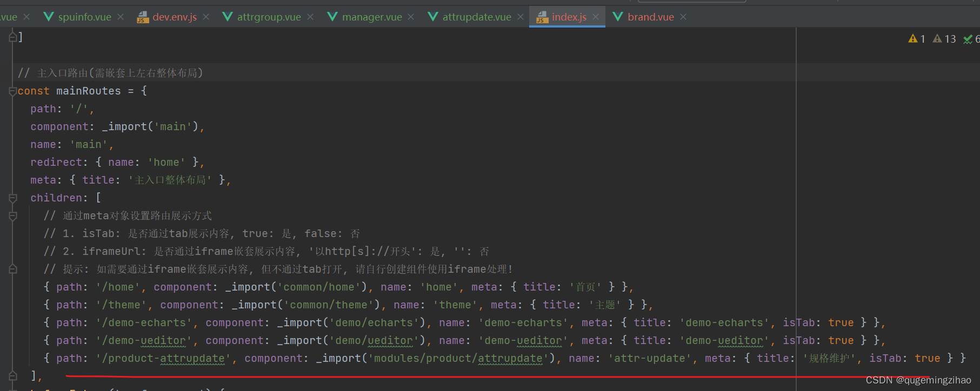Click the '主题' title string

click(x=605, y=305)
